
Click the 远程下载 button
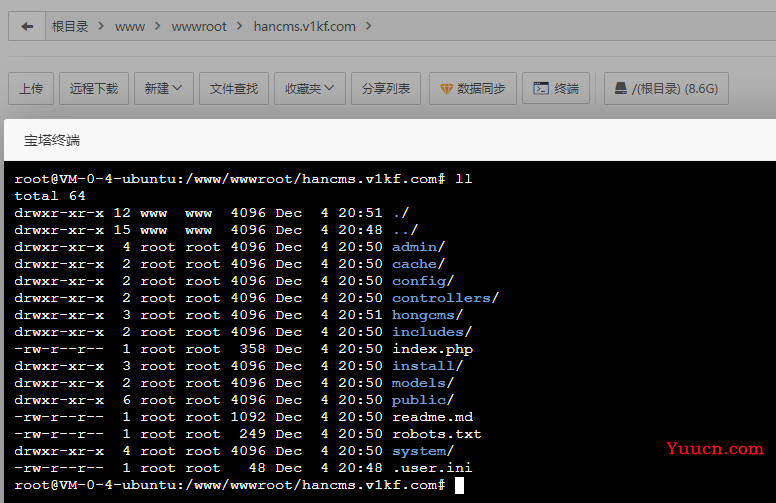(x=94, y=89)
